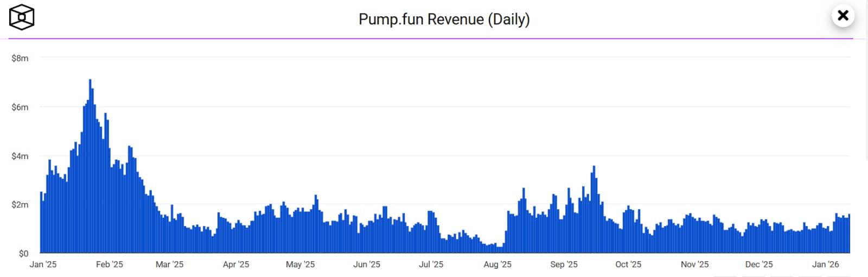Click the Aug '25 date marker
The height and width of the screenshot is (277, 868).
coord(497,265)
